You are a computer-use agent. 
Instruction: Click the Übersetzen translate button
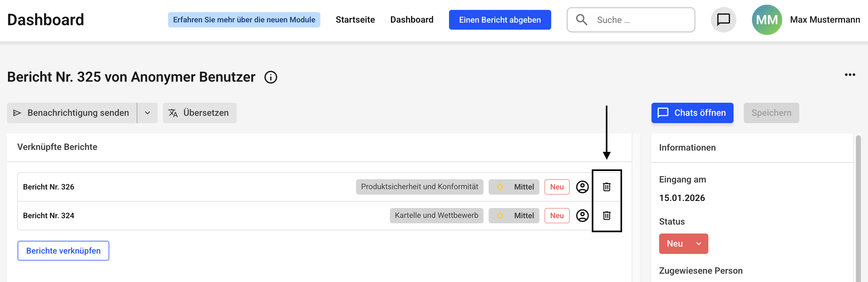click(x=200, y=113)
